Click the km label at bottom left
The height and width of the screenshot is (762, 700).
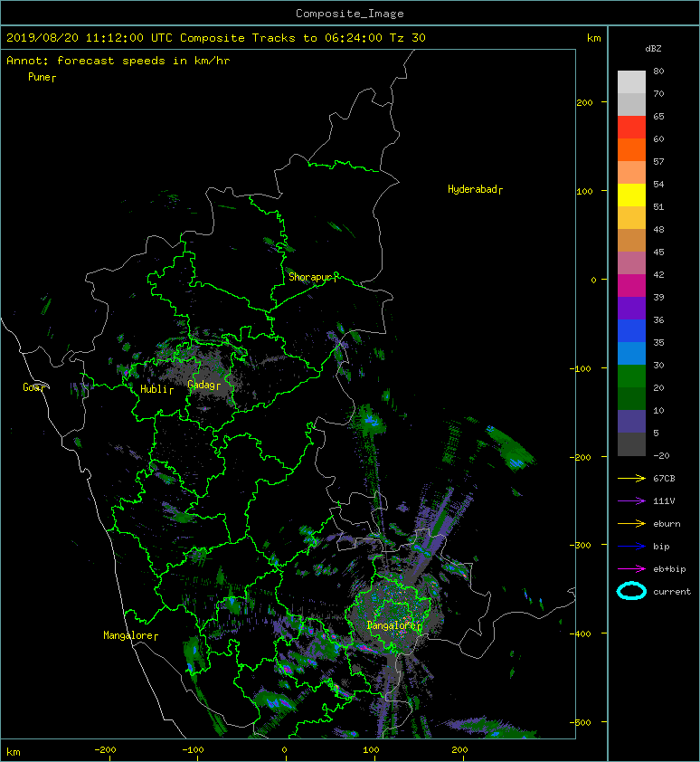pyautogui.click(x=14, y=752)
